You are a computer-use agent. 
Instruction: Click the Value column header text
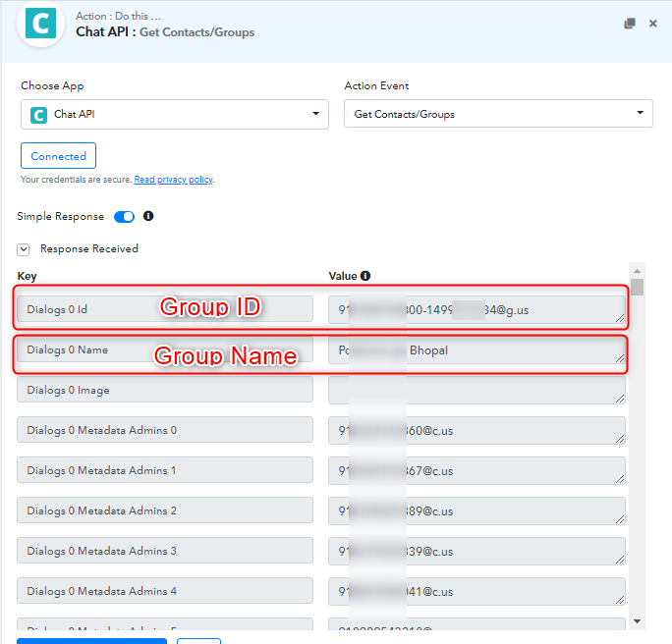point(343,276)
